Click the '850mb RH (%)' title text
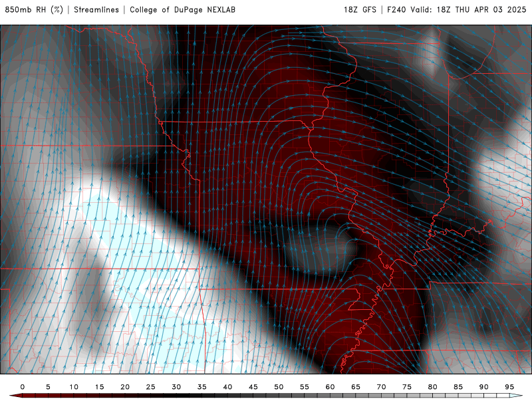Viewport: 532px width, 399px height. point(34,10)
